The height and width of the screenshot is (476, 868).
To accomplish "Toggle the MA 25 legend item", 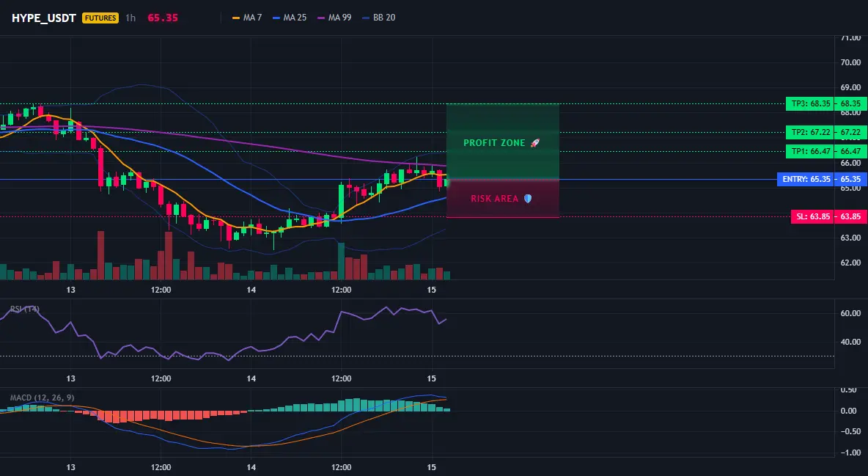I will pyautogui.click(x=290, y=18).
